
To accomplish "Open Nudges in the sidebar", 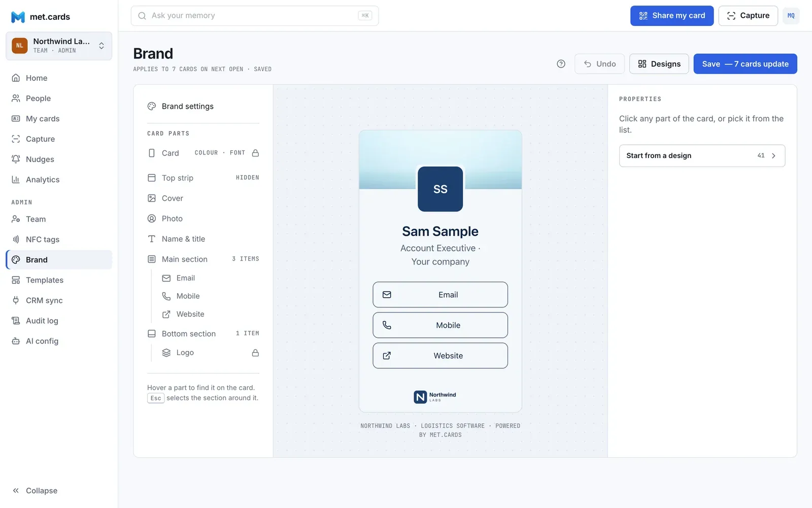I will [x=59, y=159].
